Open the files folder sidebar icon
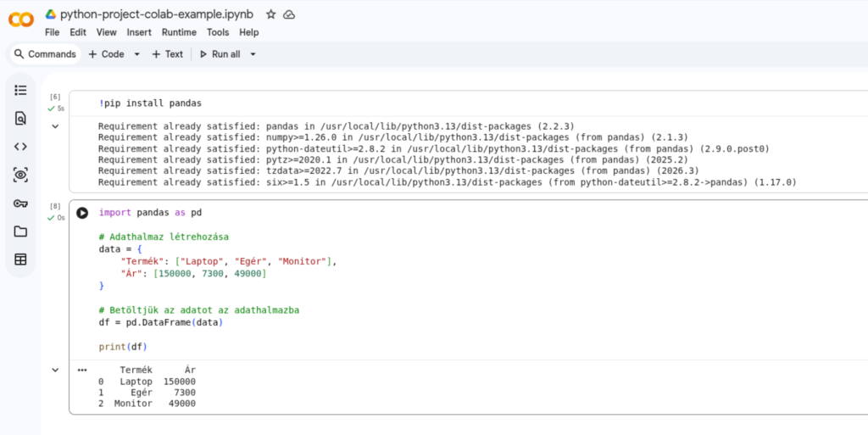This screenshot has width=868, height=435. click(x=20, y=231)
